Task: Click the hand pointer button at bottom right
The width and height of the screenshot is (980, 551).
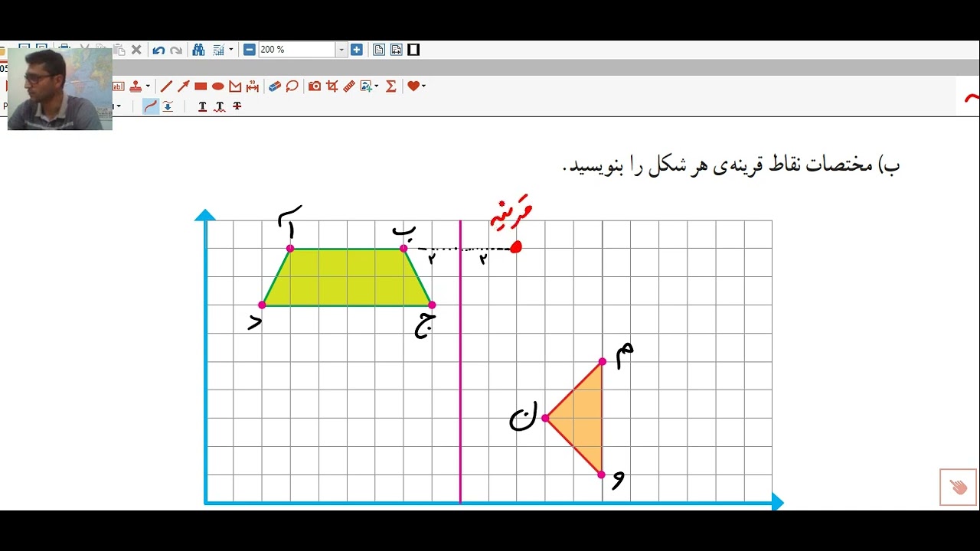Action: pos(959,487)
